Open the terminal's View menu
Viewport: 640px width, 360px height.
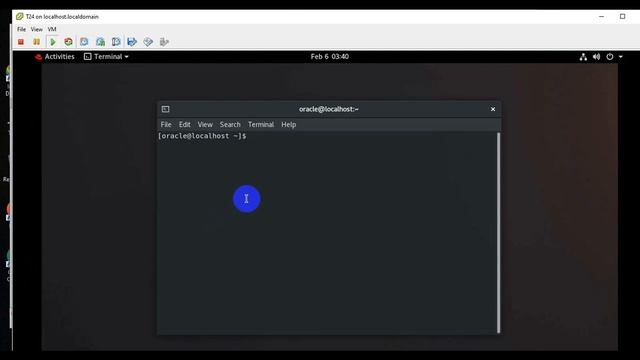click(205, 124)
